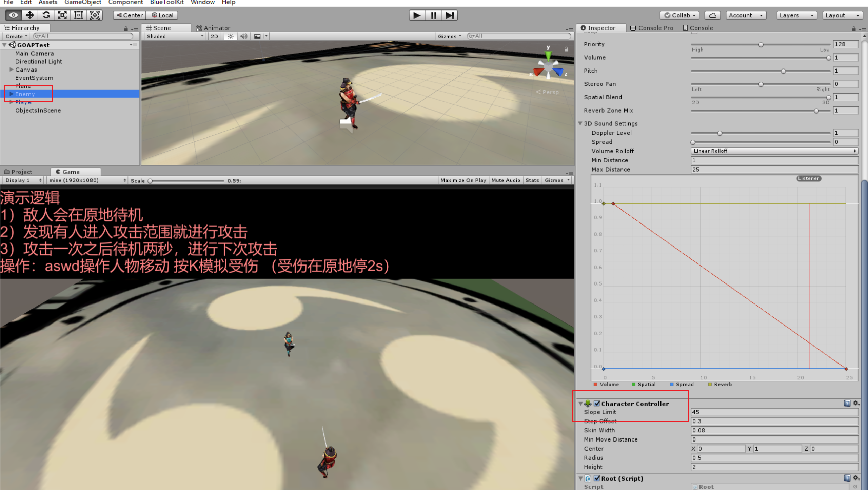
Task: Pick Root script object selector
Action: pos(855,487)
